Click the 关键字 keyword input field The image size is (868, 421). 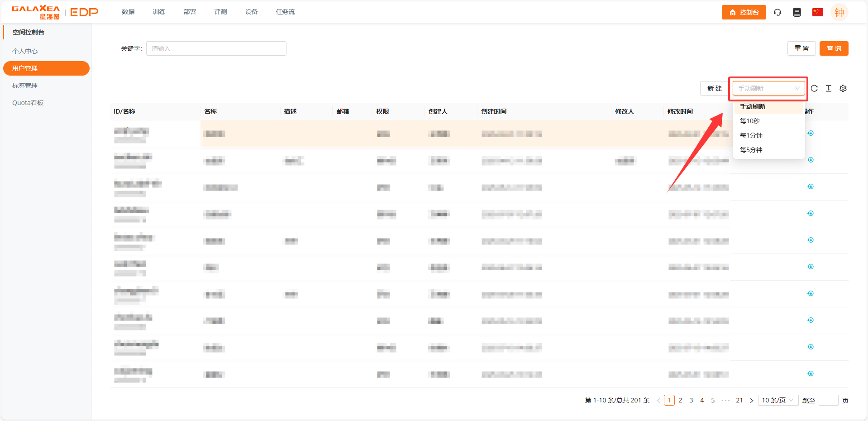216,48
